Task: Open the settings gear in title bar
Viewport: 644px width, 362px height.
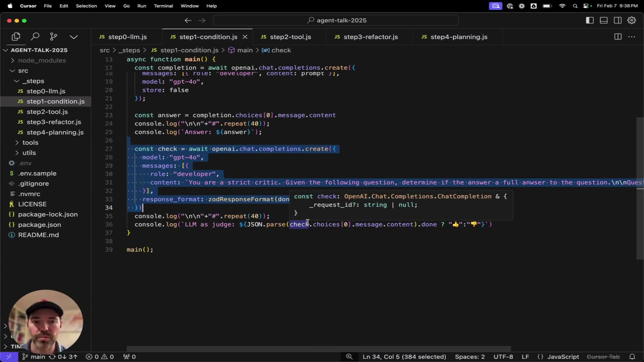Action: (x=632, y=20)
